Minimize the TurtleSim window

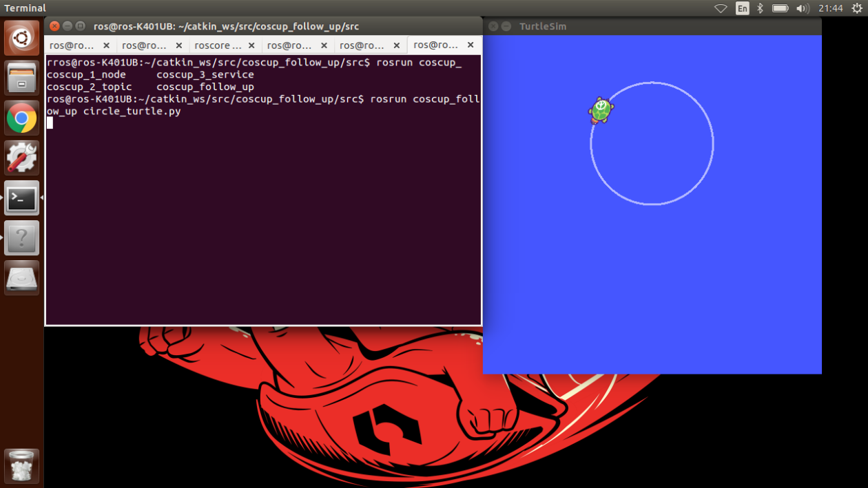coord(506,26)
